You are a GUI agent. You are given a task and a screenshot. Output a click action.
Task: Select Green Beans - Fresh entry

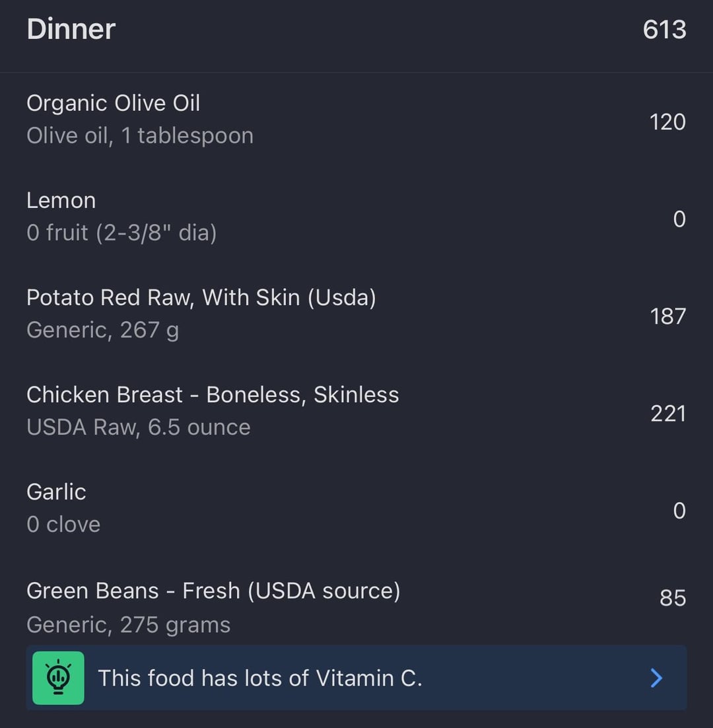pos(213,591)
